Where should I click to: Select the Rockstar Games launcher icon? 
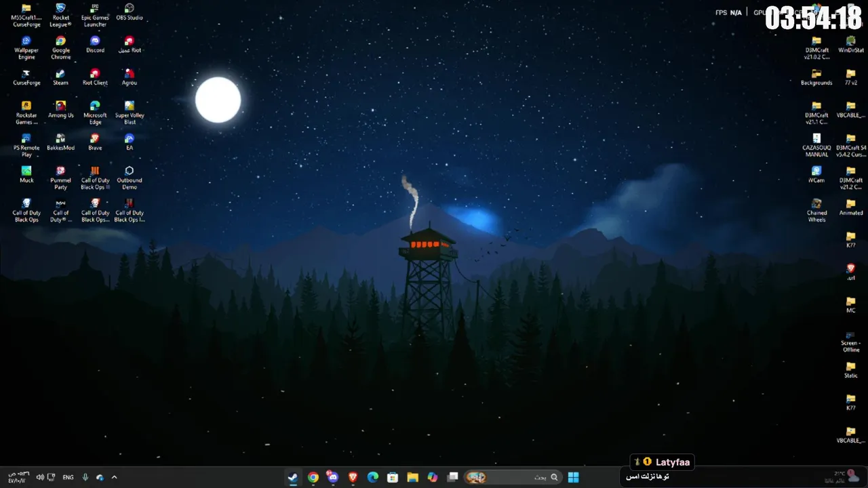pos(26,114)
